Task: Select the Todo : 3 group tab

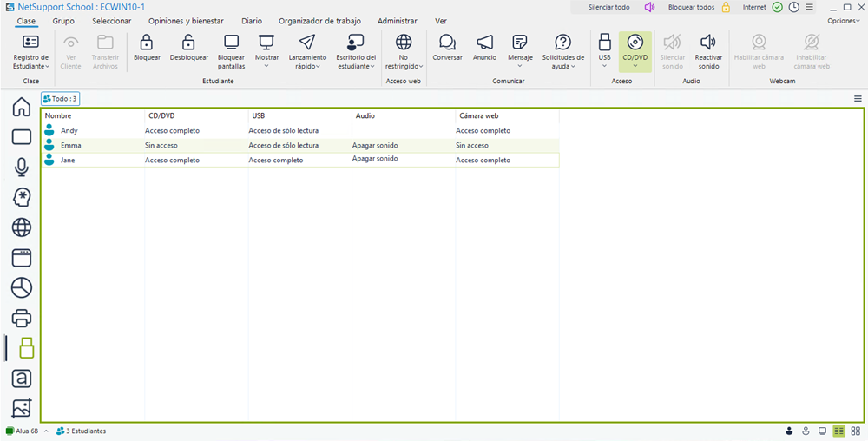Action: (x=61, y=98)
